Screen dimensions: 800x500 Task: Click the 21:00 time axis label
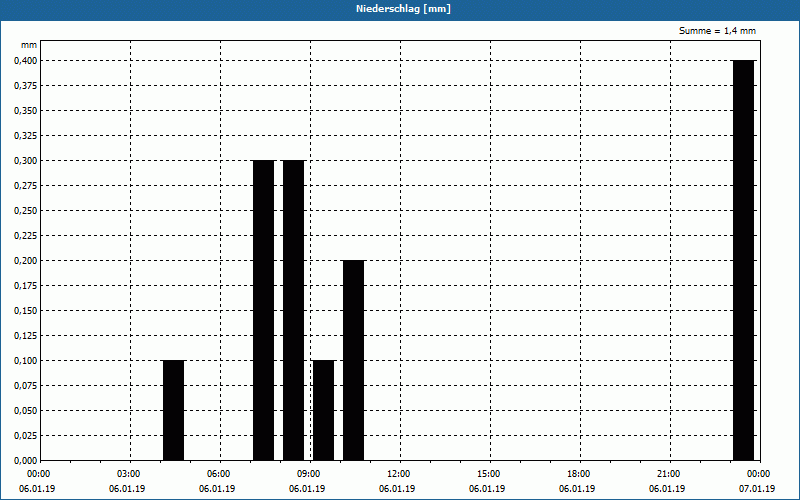click(x=668, y=474)
